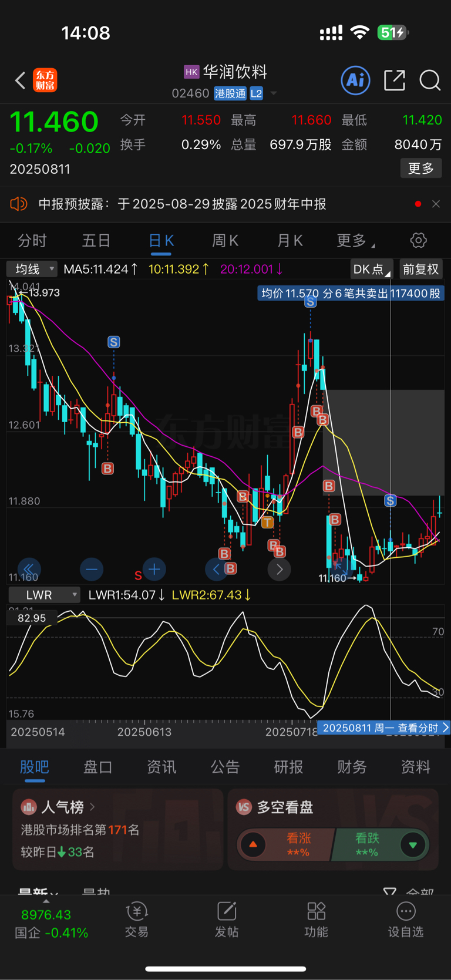The image size is (451, 980).
Task: Open chart settings hexagon icon
Action: pos(418,240)
